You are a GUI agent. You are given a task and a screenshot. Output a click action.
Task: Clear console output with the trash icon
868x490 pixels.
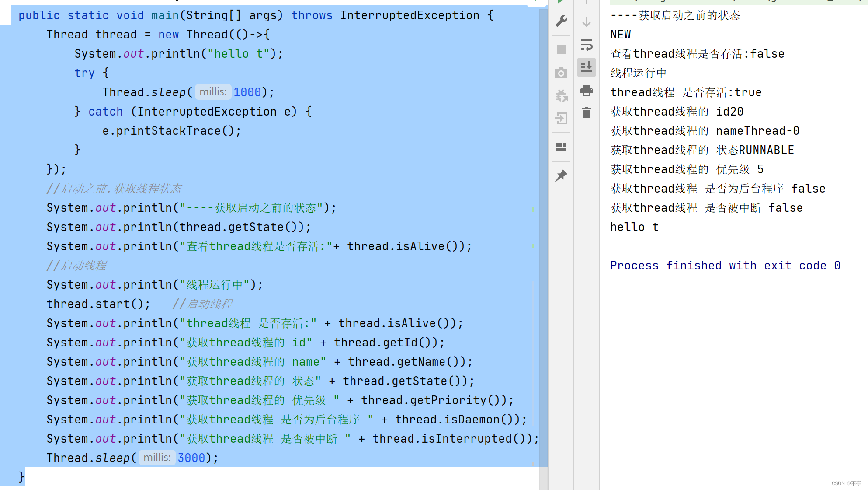click(x=587, y=113)
